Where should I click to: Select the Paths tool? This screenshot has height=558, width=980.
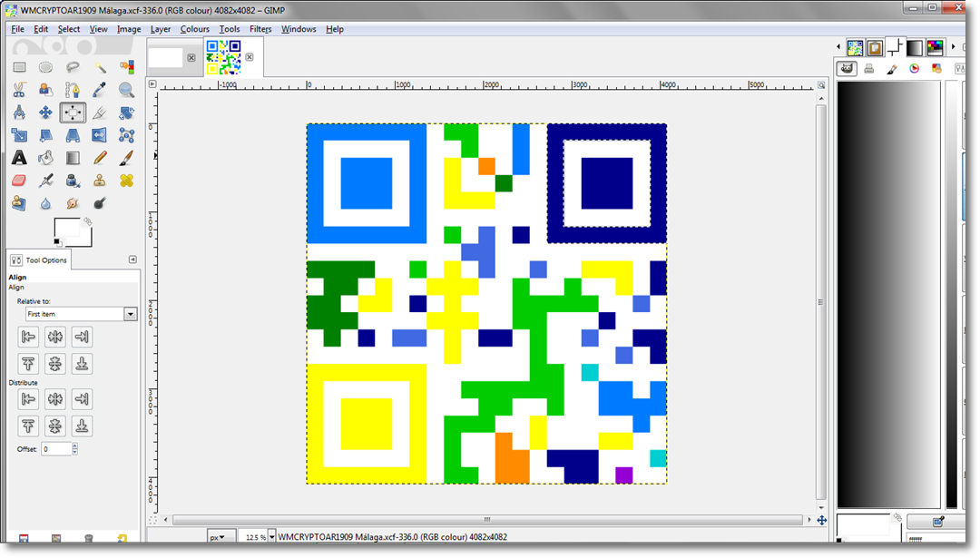(x=73, y=90)
